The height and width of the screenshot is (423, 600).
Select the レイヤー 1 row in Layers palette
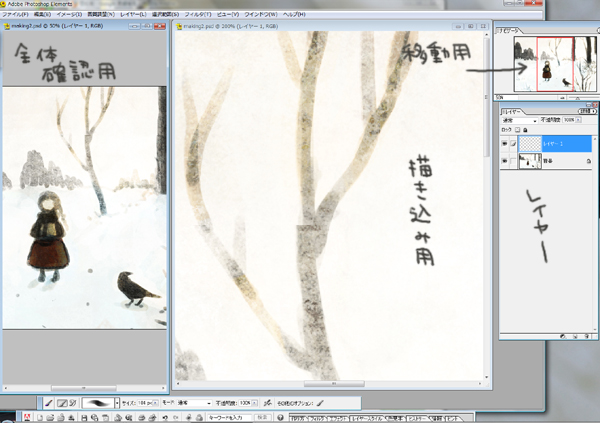click(546, 144)
